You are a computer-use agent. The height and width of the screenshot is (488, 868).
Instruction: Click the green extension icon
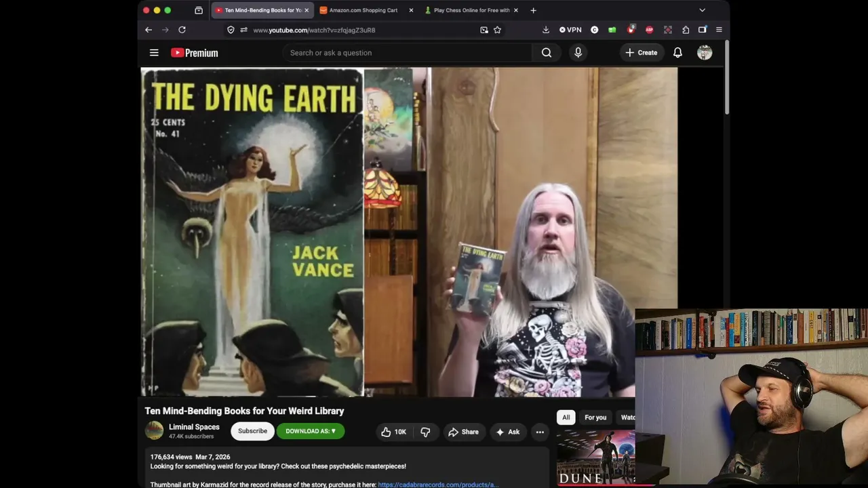(612, 30)
